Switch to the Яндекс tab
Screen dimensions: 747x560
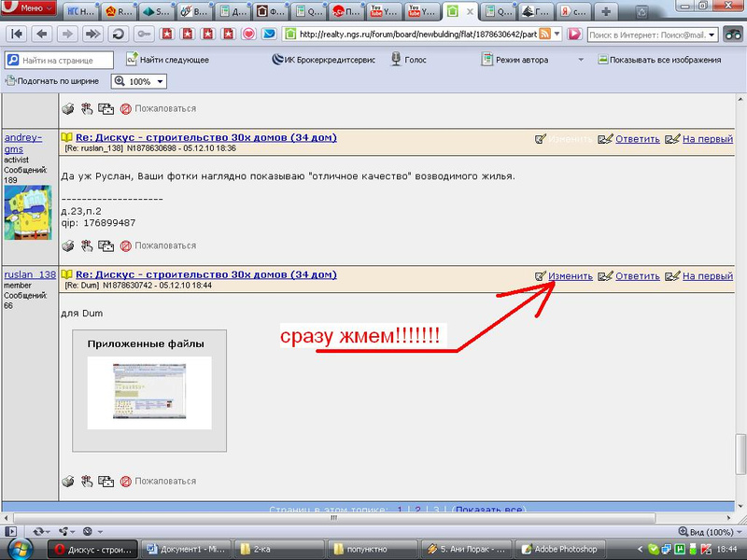click(573, 11)
